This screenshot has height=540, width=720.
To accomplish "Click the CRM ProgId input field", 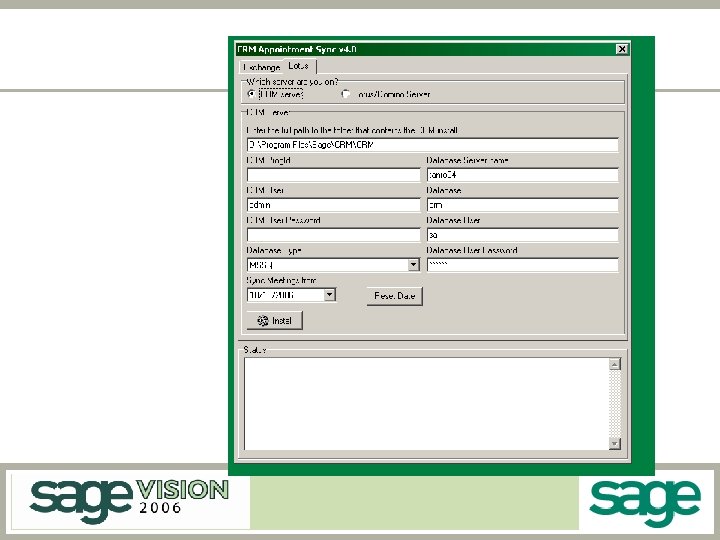I will pyautogui.click(x=333, y=175).
